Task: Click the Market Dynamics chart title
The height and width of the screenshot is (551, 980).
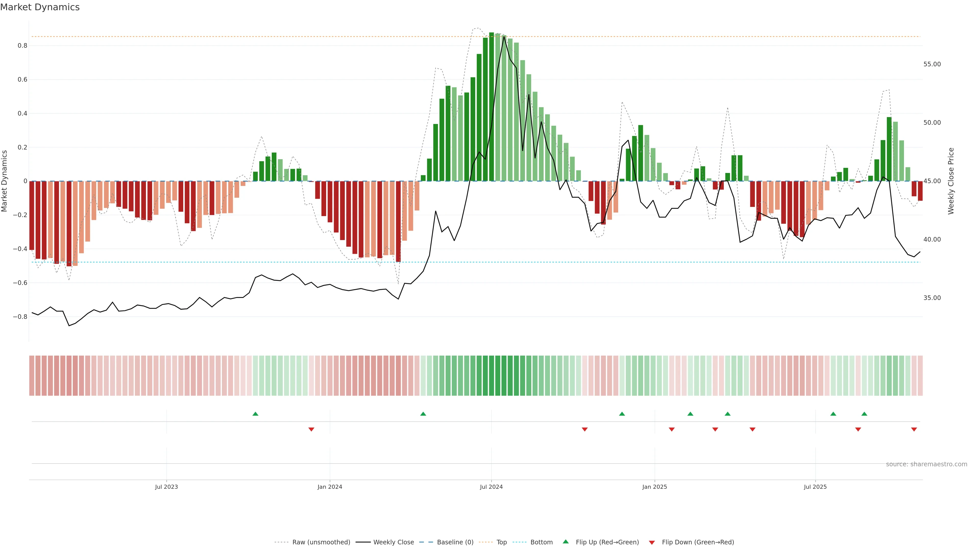Action: click(x=40, y=7)
